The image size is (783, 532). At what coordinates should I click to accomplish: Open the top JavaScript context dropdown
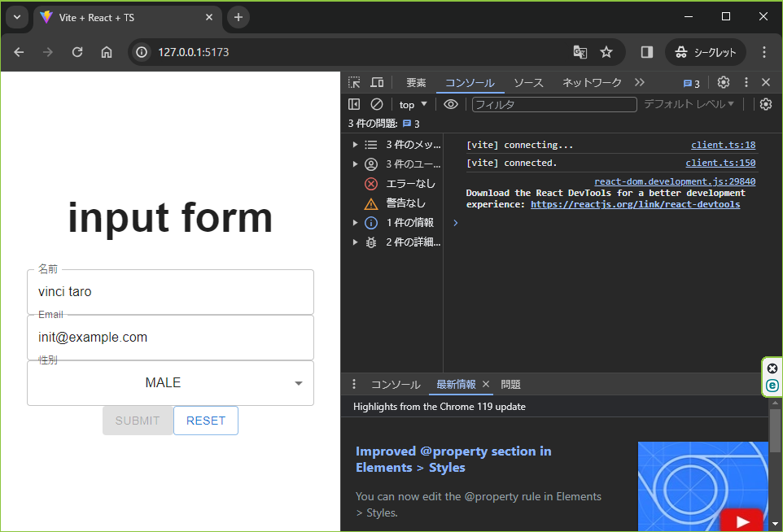tap(413, 104)
